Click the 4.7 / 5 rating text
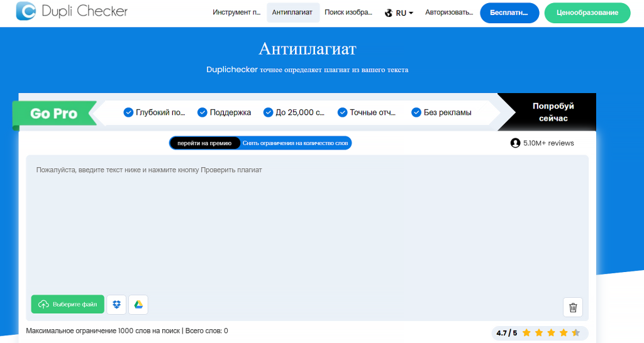This screenshot has width=644, height=343. pyautogui.click(x=506, y=333)
